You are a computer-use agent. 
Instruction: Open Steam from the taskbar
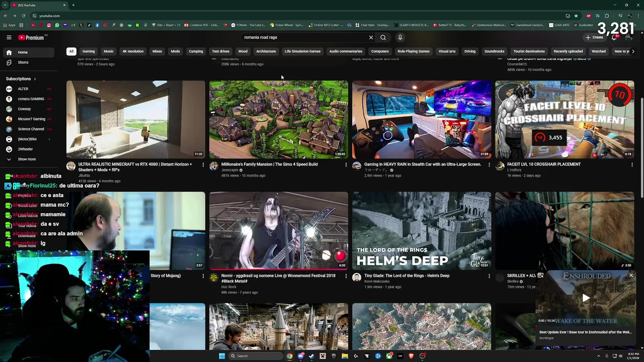click(311, 356)
